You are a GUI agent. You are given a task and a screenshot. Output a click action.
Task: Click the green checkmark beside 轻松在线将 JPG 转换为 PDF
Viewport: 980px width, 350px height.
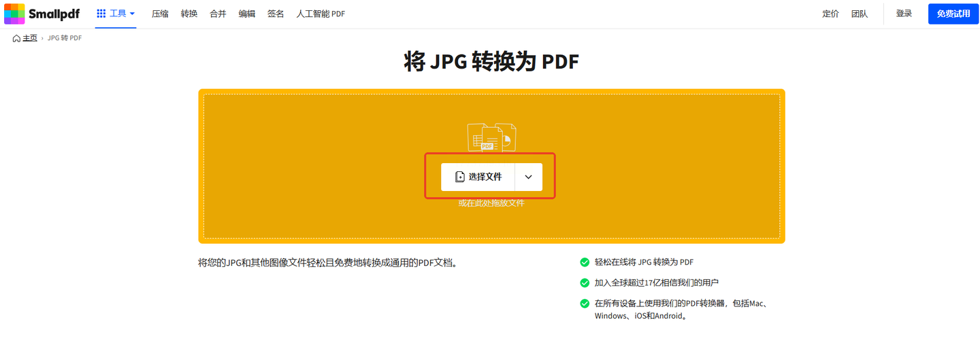point(584,262)
